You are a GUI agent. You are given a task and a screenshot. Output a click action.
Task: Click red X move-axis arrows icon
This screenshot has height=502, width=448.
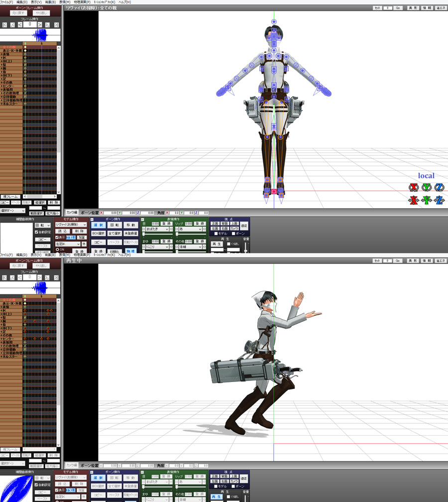tap(414, 200)
